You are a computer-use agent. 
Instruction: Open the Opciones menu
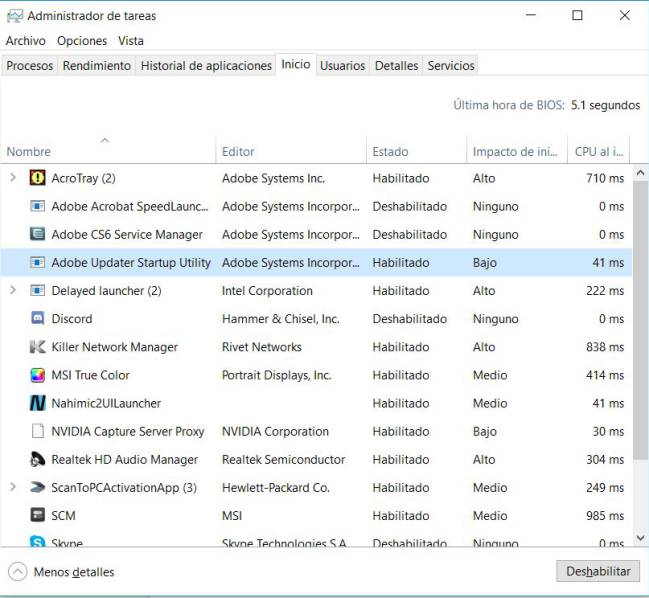pos(82,41)
